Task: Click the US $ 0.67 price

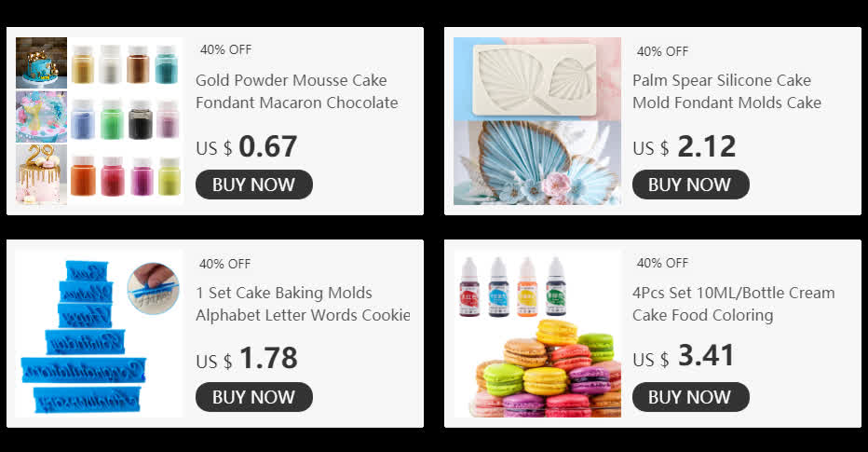Action: [x=247, y=147]
